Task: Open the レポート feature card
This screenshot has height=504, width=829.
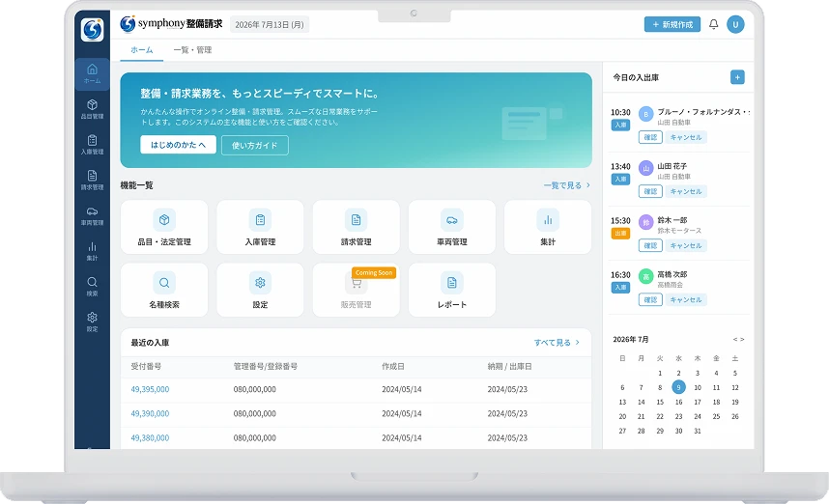Action: point(452,290)
